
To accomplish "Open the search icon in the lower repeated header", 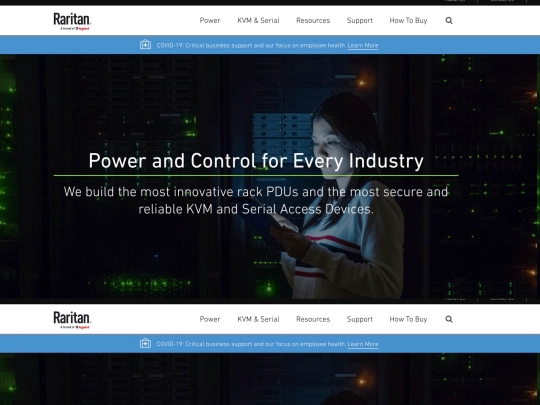I will pyautogui.click(x=449, y=319).
